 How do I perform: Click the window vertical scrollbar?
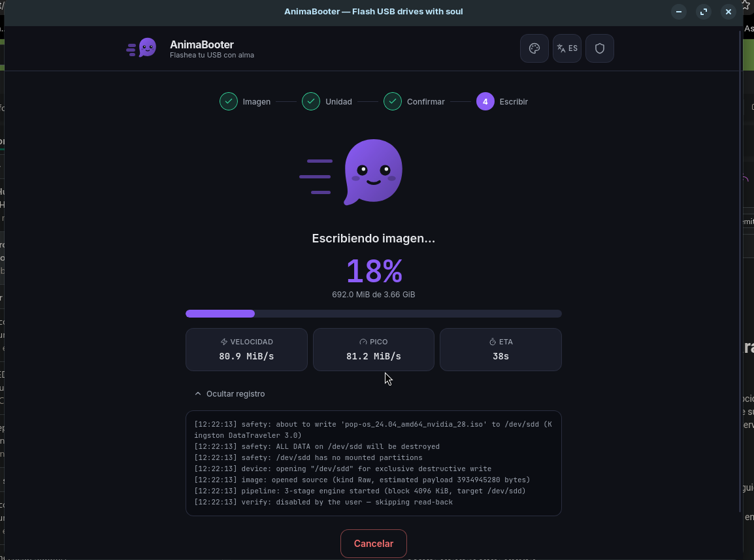click(740, 272)
